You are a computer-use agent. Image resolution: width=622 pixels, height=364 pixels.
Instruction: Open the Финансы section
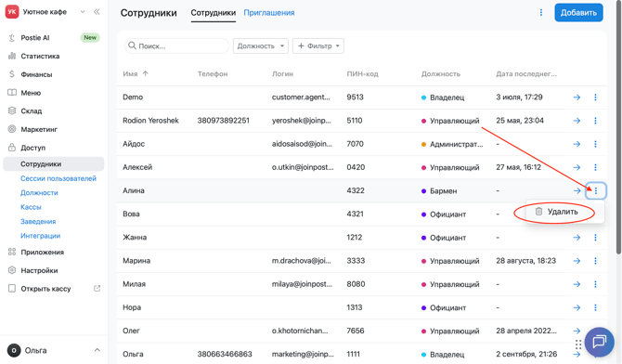(36, 74)
